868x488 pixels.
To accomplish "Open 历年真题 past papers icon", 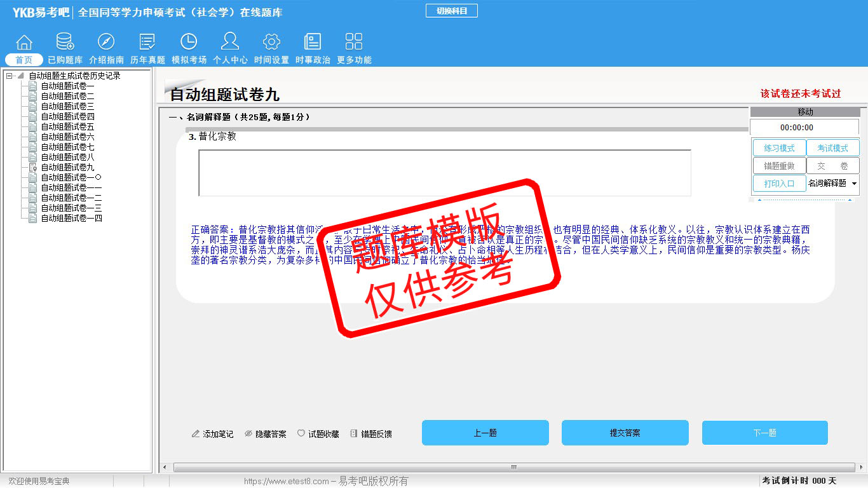I will point(147,43).
